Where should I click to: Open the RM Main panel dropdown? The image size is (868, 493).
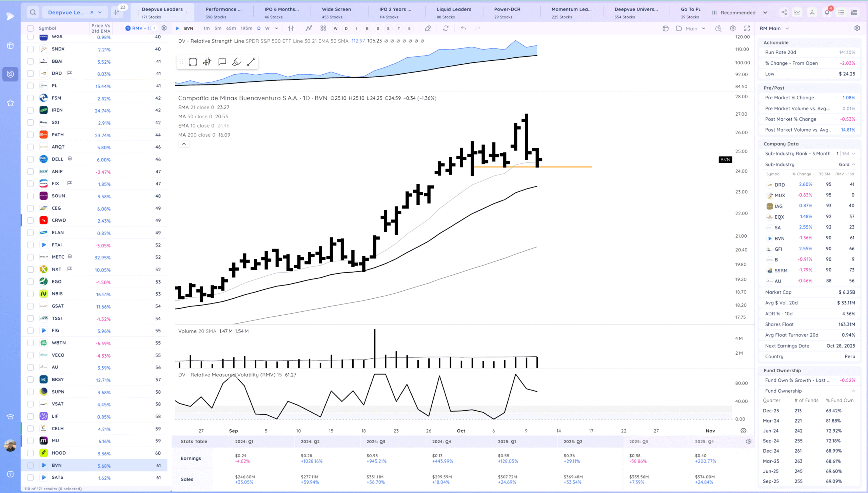click(x=787, y=28)
